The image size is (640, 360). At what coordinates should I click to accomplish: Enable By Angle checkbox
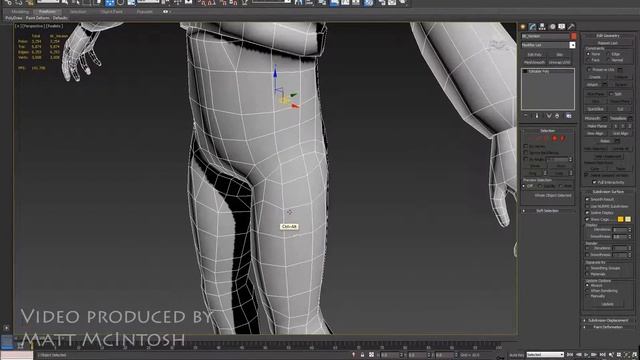[526, 159]
